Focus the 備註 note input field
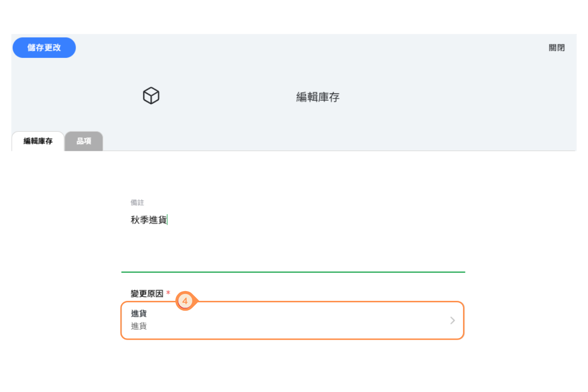Image resolution: width=588 pixels, height=392 pixels. coord(293,235)
